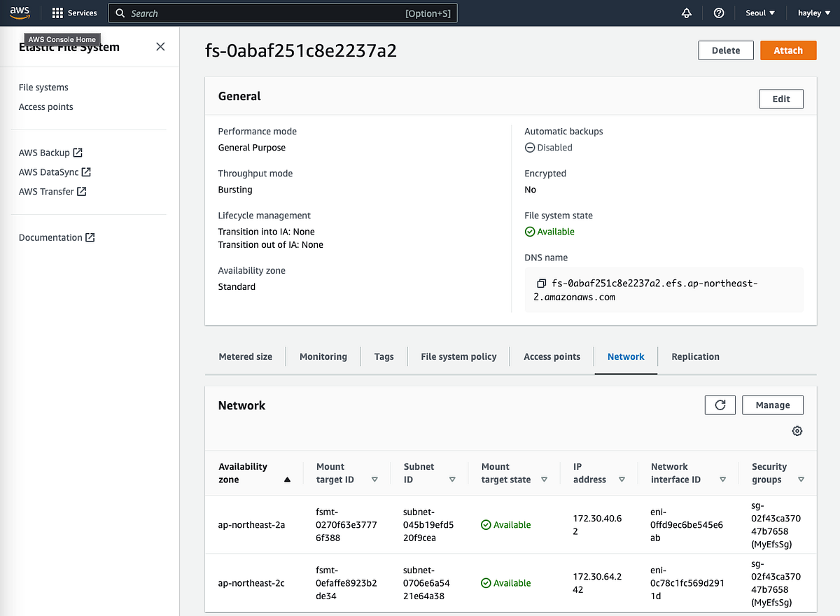The height and width of the screenshot is (616, 840).
Task: Open the Services grid menu
Action: pos(75,13)
